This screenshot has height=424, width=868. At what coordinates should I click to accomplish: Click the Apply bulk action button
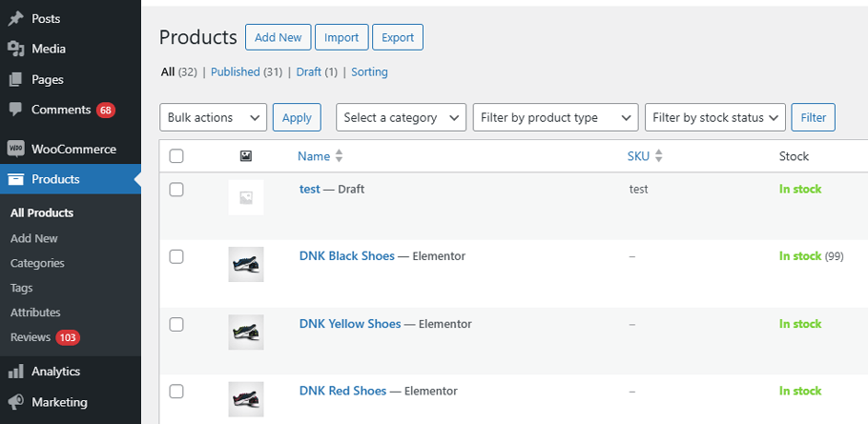coord(297,117)
